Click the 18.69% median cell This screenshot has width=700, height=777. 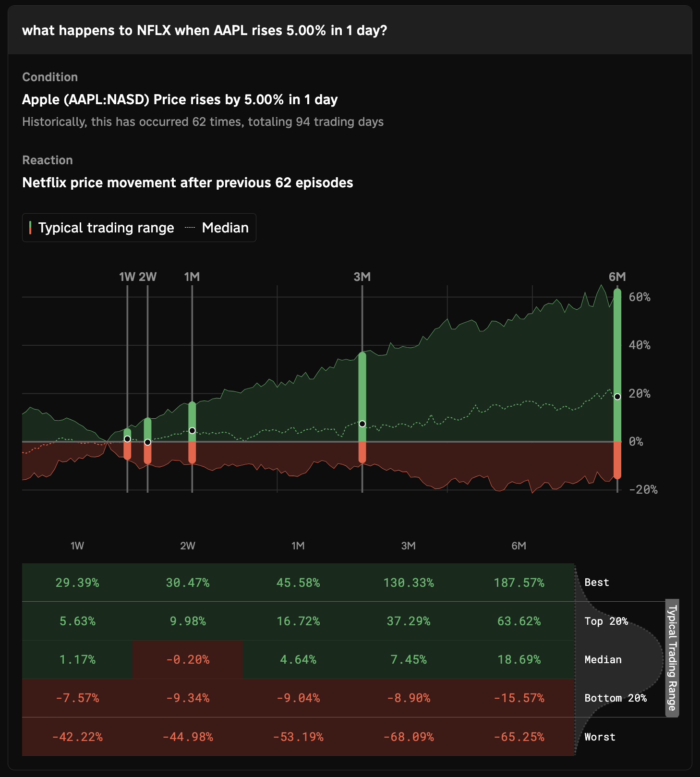pyautogui.click(x=519, y=659)
